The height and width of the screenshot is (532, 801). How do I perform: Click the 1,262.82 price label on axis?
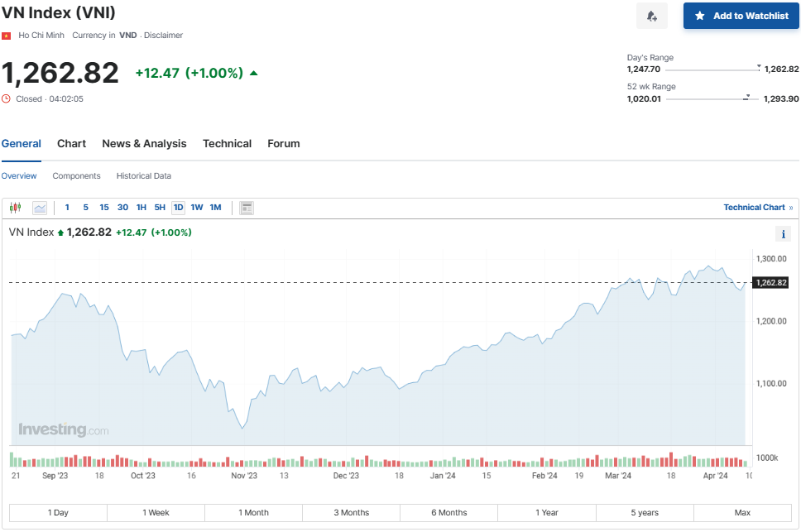point(771,283)
